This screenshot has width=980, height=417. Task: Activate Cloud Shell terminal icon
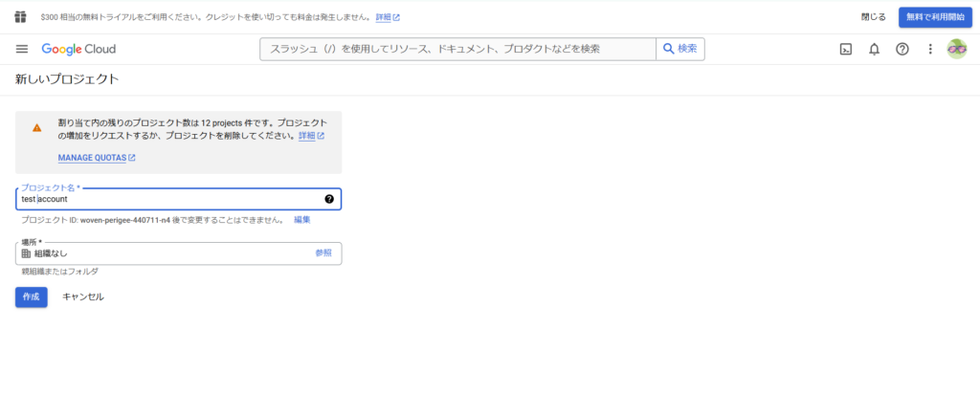coord(846,49)
